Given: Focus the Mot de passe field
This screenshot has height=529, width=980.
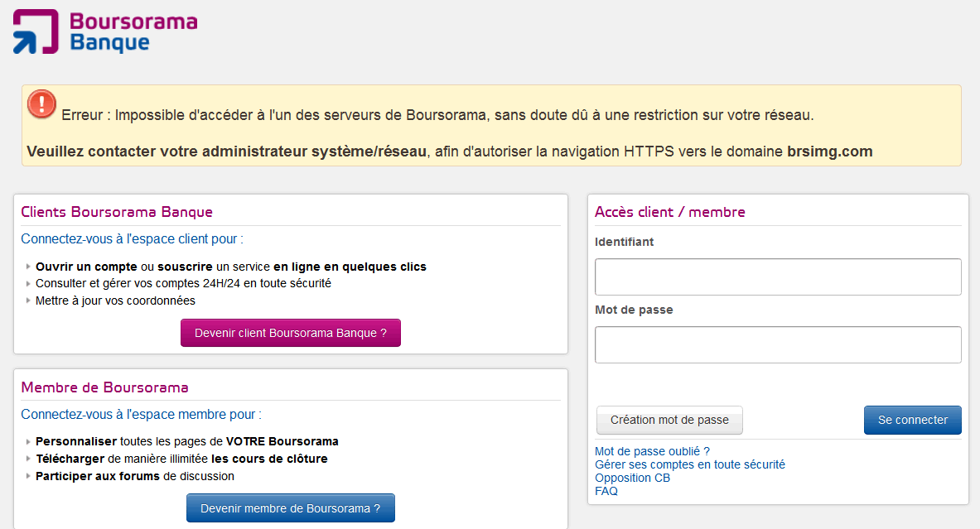Looking at the screenshot, I should (777, 344).
